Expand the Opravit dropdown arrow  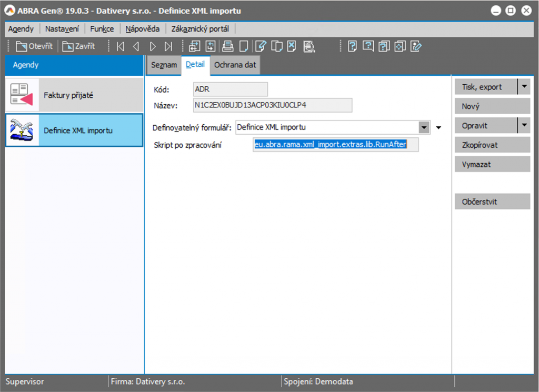[x=524, y=125]
